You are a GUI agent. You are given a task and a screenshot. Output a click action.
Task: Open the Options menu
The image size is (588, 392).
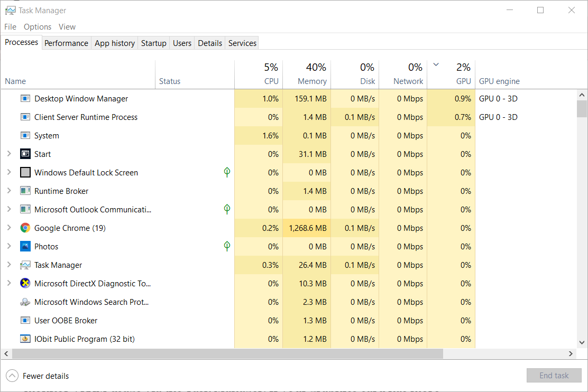click(38, 27)
